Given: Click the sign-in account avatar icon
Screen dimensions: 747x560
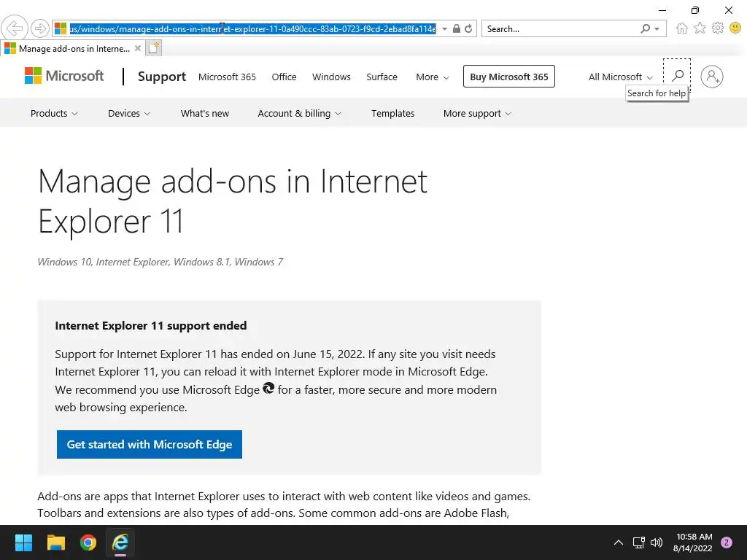Looking at the screenshot, I should click(712, 76).
